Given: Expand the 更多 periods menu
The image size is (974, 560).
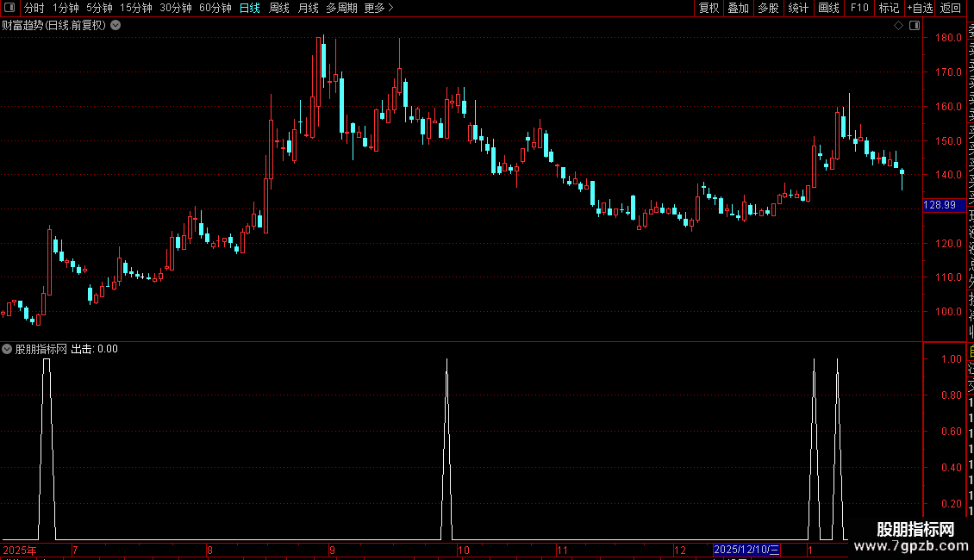Looking at the screenshot, I should coord(378,8).
